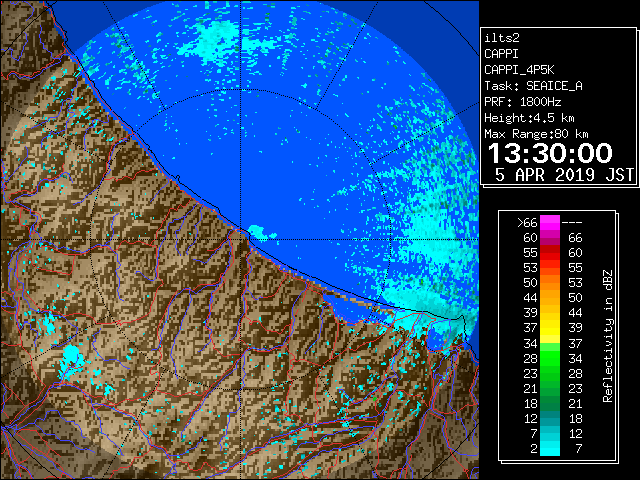The image size is (640, 480).
Task: Click the large time stamp "13:30:00"
Action: 550,153
